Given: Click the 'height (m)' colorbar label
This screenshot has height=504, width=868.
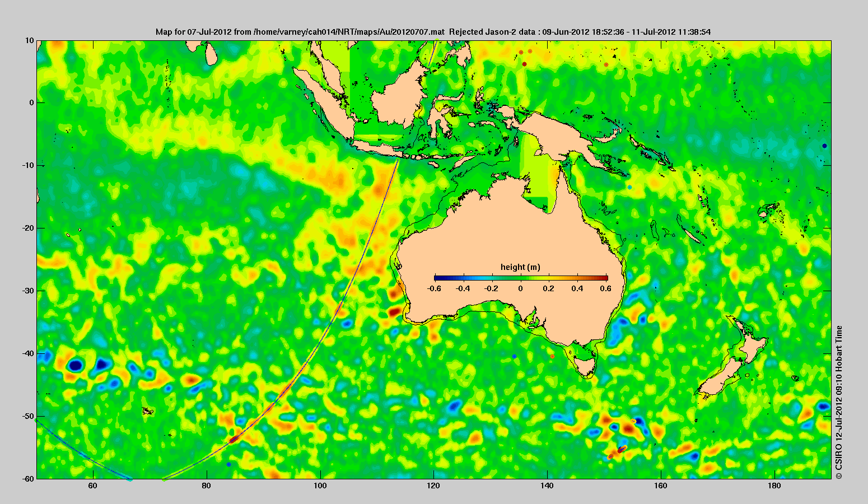Looking at the screenshot, I should (x=520, y=267).
